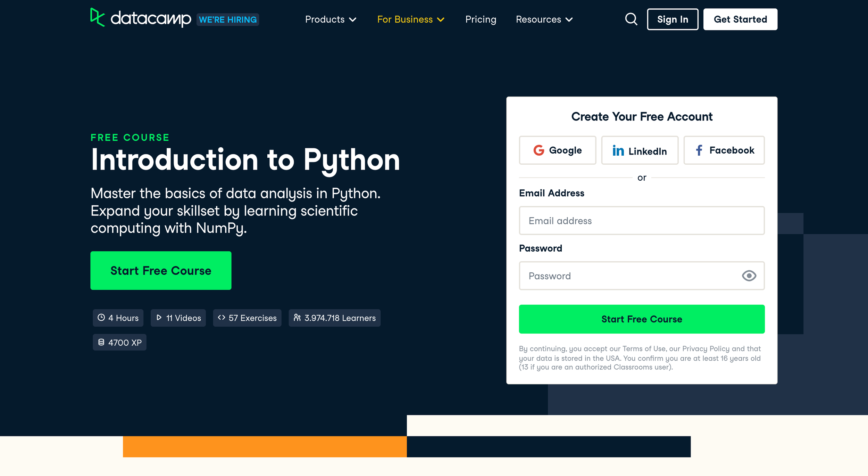868x476 pixels.
Task: Click the '11 Videos' badge text
Action: 183,318
